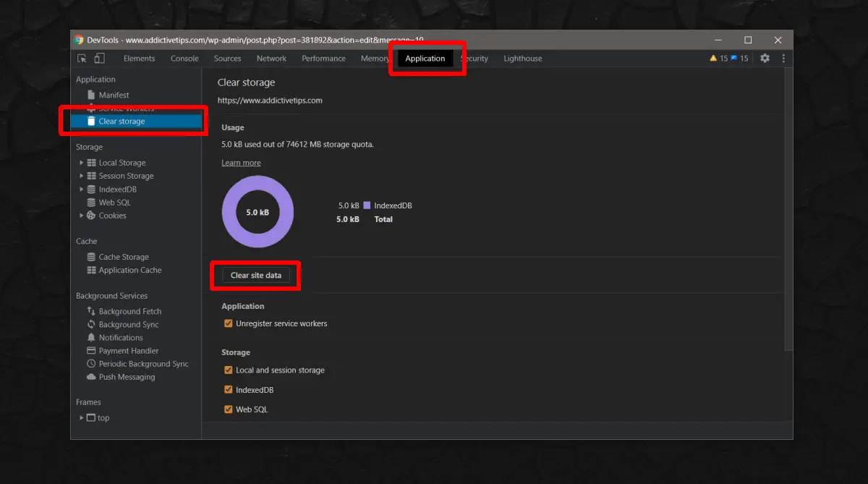Uncheck Local and session storage checkbox
868x484 pixels.
click(229, 370)
